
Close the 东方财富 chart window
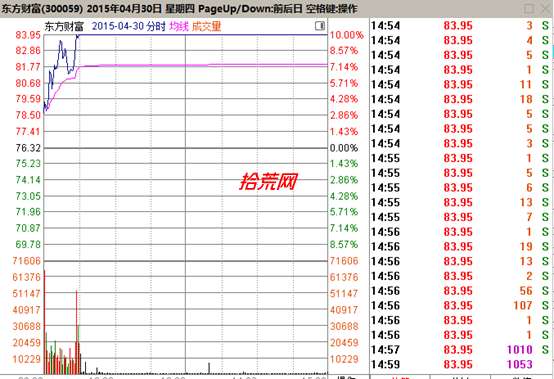point(546,8)
